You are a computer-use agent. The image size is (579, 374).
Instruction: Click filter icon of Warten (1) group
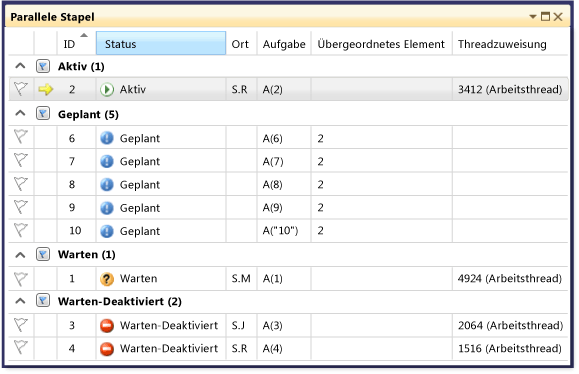[43, 254]
